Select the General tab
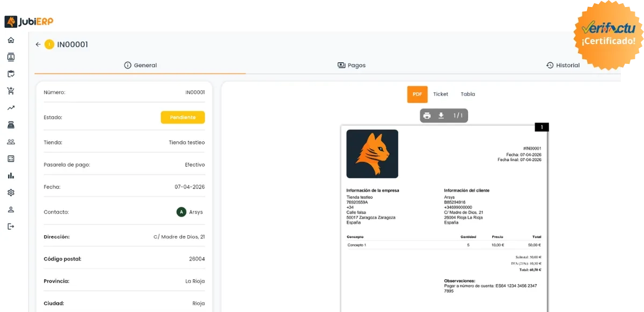This screenshot has height=312, width=644. (140, 66)
